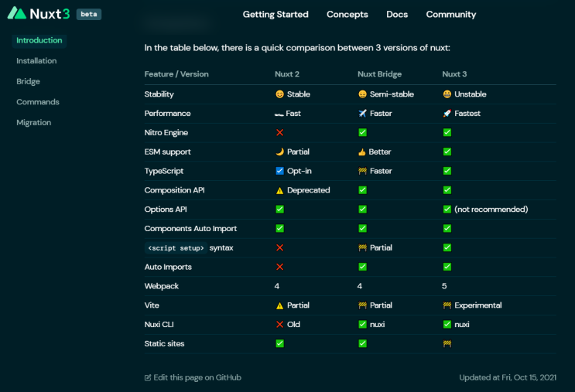Open the Getting Started menu
This screenshot has width=575, height=392.
276,14
